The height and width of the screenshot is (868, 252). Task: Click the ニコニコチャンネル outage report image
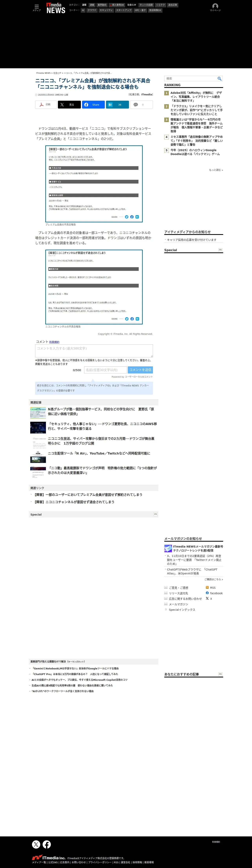click(x=94, y=287)
